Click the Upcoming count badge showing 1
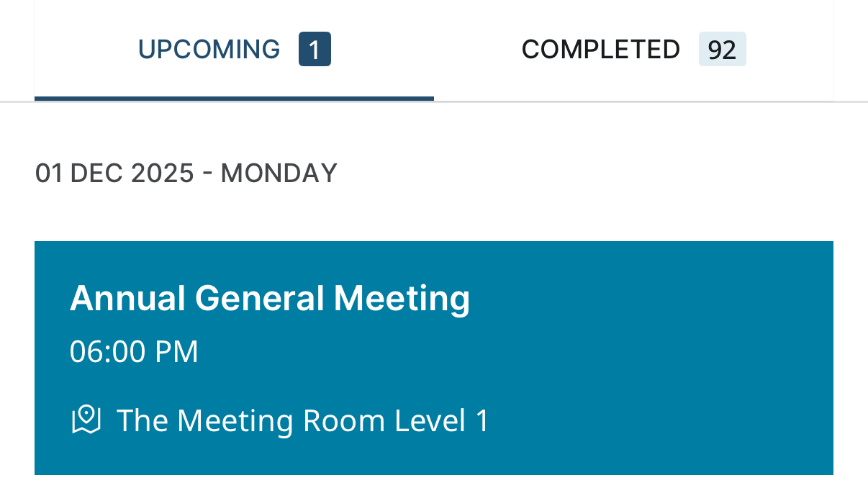The height and width of the screenshot is (501, 868). [x=315, y=50]
